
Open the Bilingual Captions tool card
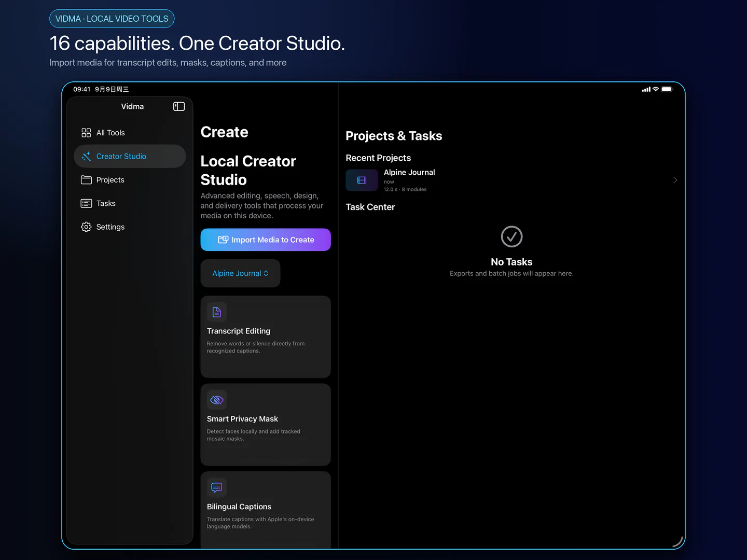point(266,510)
